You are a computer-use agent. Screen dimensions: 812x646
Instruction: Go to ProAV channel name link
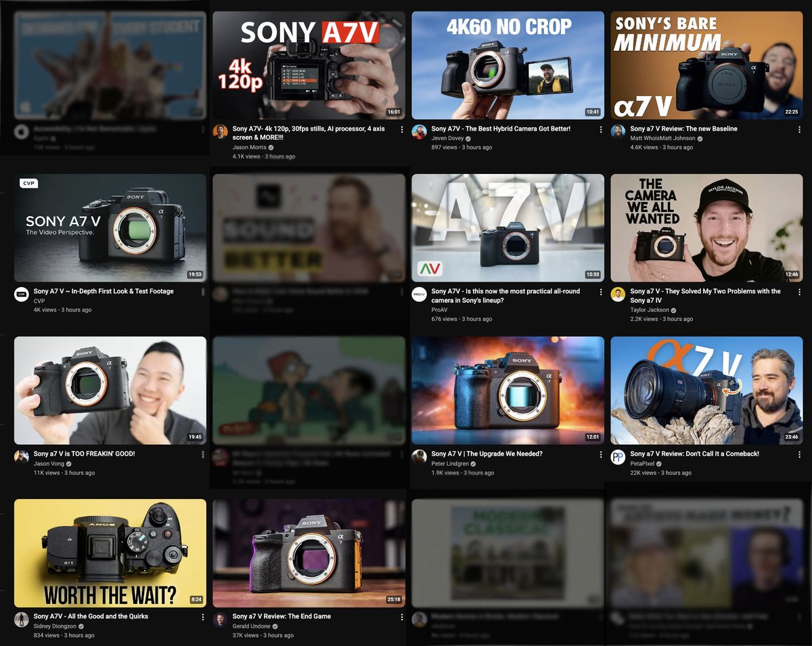439,309
